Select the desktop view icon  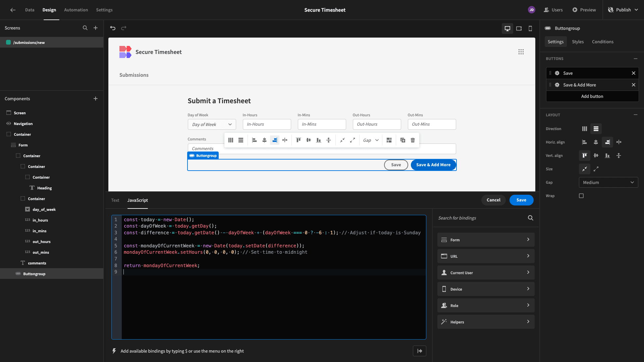507,28
